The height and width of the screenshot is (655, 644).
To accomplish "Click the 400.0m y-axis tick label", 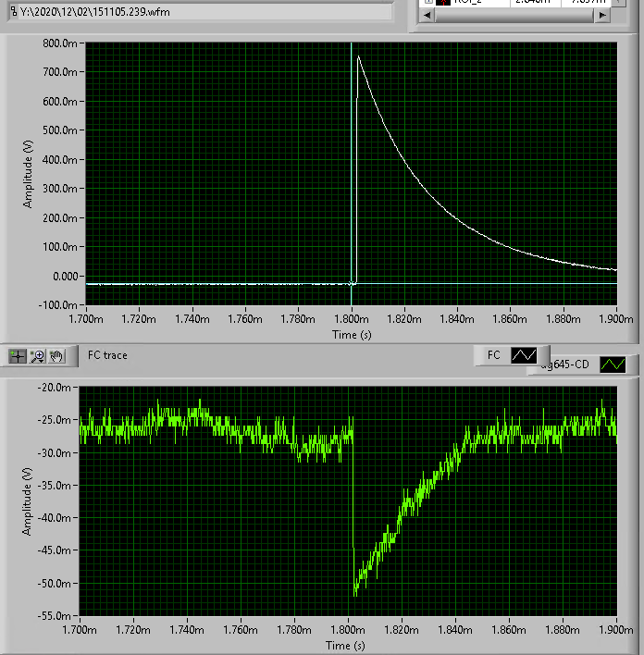I will (x=60, y=159).
